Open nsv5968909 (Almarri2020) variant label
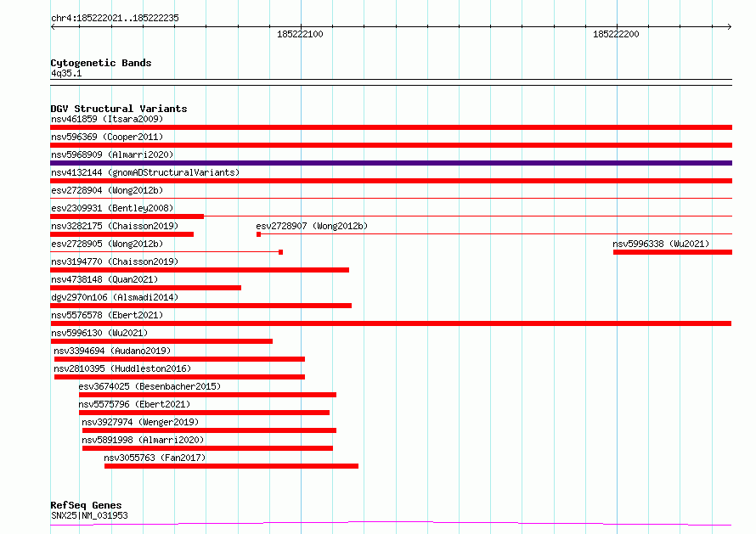This screenshot has height=534, width=756. click(x=112, y=155)
